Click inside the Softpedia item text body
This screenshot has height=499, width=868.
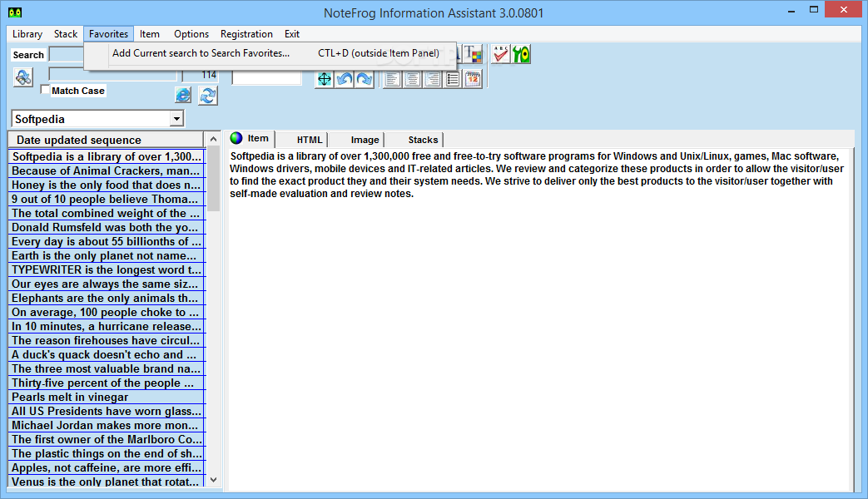click(537, 318)
